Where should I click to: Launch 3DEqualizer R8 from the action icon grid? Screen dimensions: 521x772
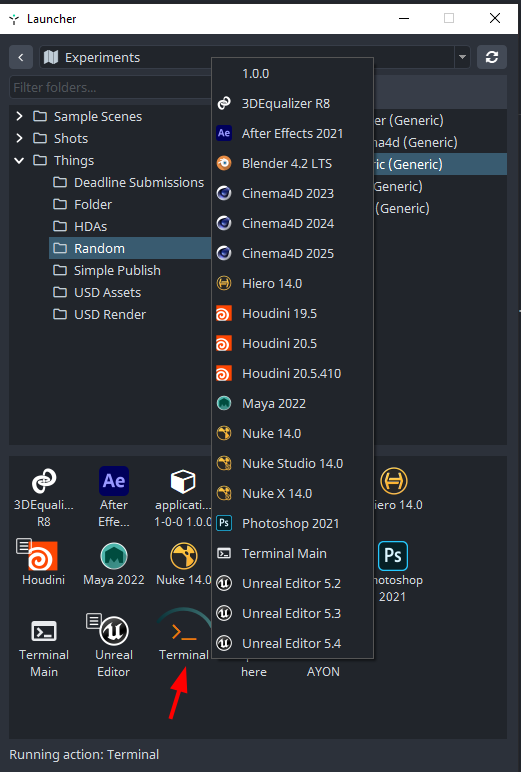coord(44,481)
